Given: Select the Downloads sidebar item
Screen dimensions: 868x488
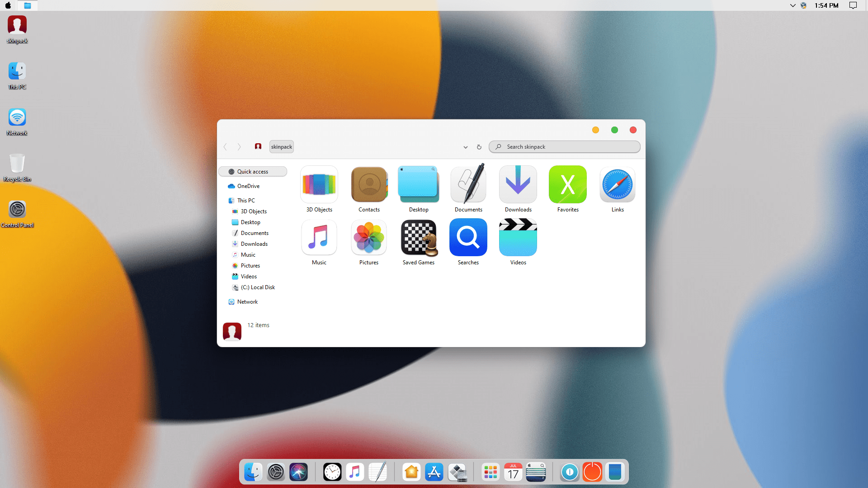Looking at the screenshot, I should click(253, 244).
